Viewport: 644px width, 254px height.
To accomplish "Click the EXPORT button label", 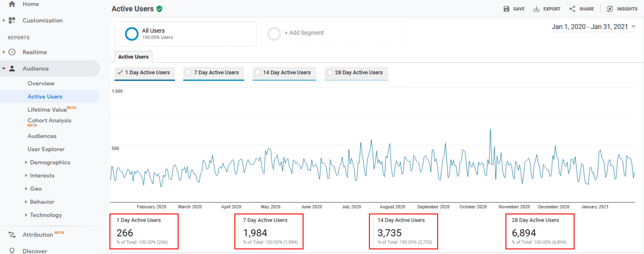I will pos(552,9).
